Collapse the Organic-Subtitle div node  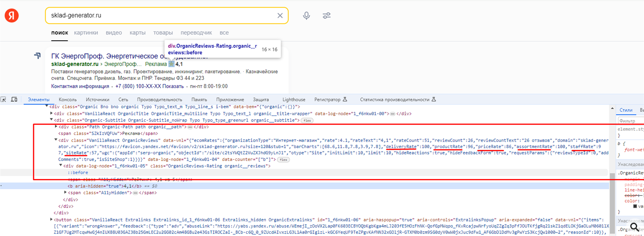pyautogui.click(x=52, y=120)
